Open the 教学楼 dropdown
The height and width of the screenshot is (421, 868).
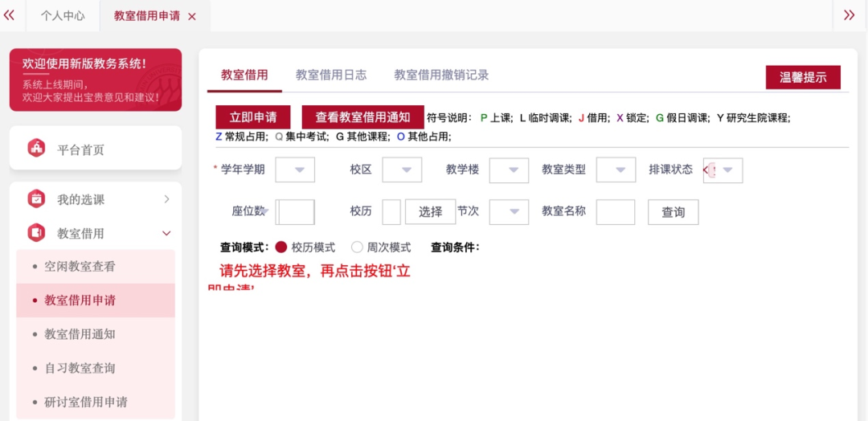(x=509, y=170)
